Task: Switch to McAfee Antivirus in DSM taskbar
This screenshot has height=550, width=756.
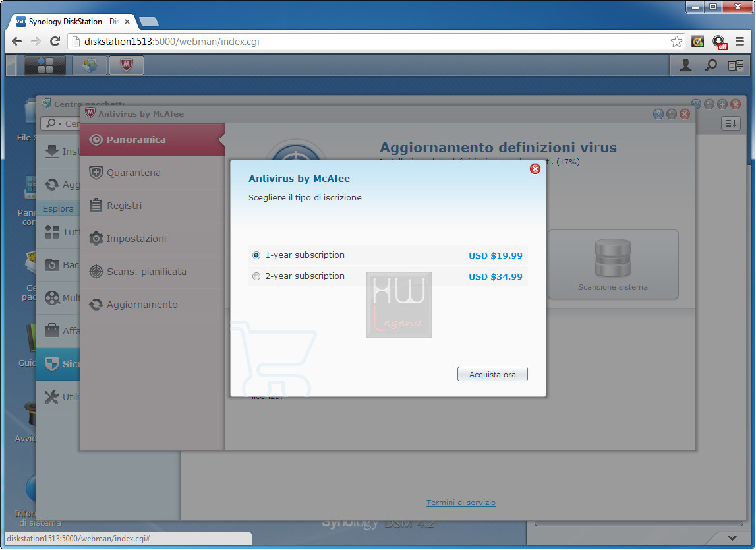Action: 127,65
